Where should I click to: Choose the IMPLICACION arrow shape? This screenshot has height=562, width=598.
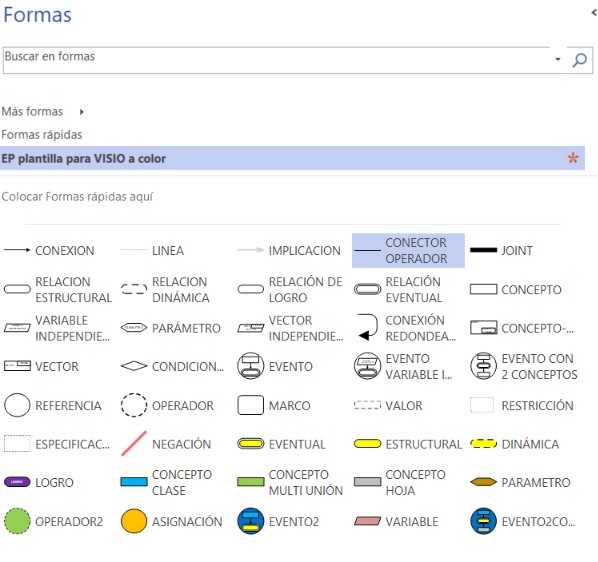coord(289,250)
